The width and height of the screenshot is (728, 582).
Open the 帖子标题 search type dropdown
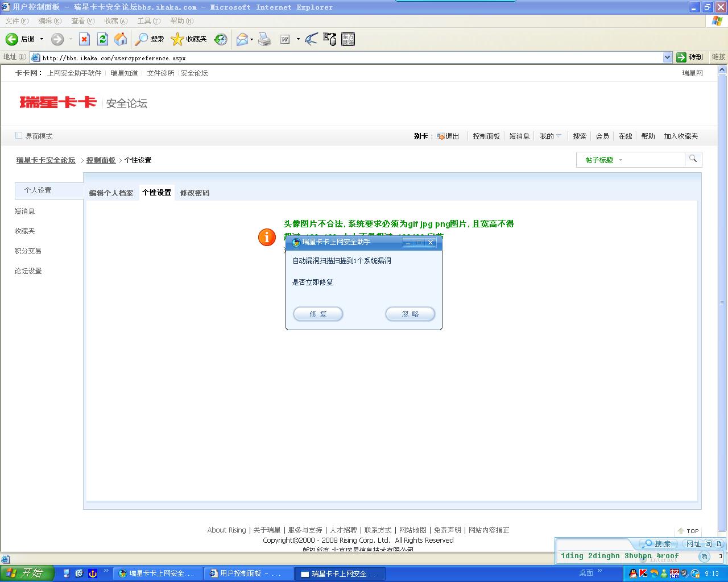(621, 160)
